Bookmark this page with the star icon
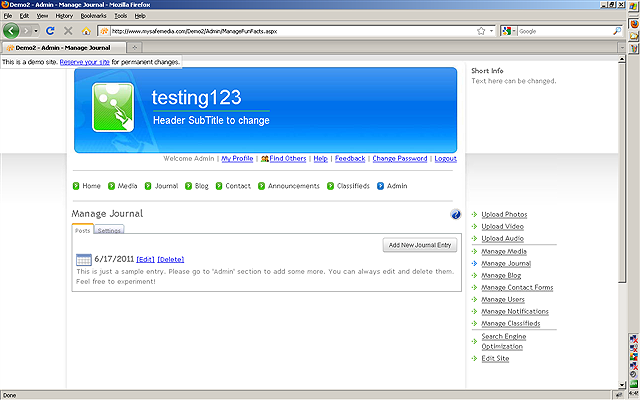The image size is (640, 400). (481, 31)
